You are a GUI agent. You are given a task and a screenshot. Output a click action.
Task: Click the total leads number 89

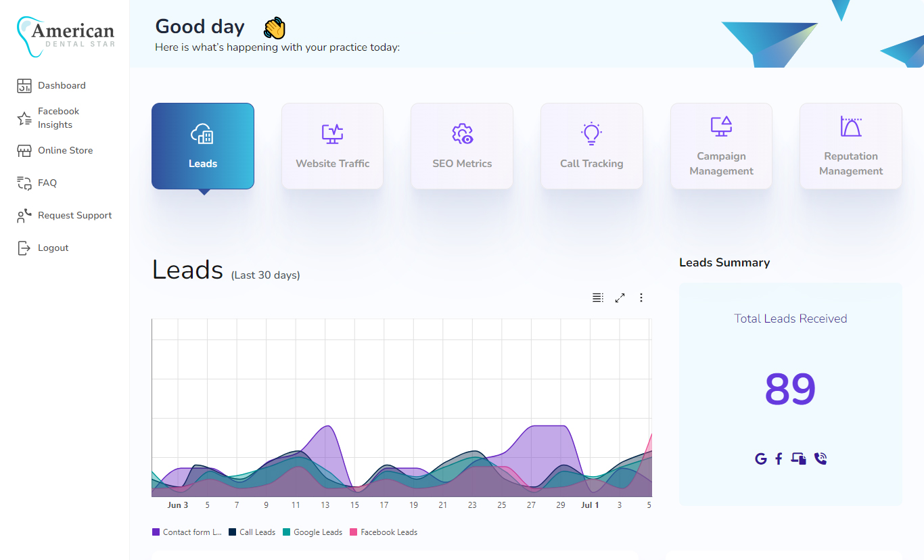pos(790,389)
